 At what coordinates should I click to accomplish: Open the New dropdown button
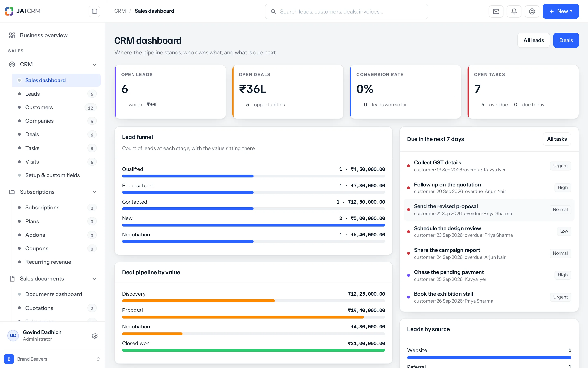[561, 11]
